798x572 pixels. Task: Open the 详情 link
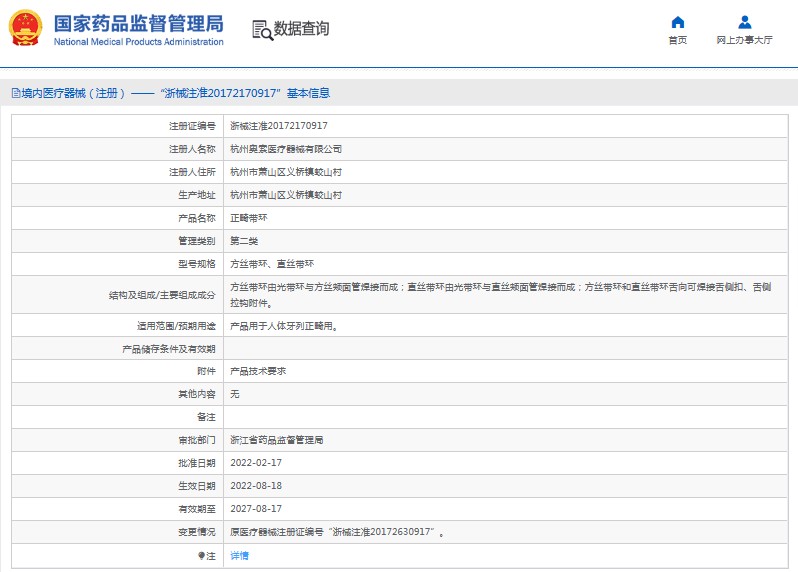(240, 555)
